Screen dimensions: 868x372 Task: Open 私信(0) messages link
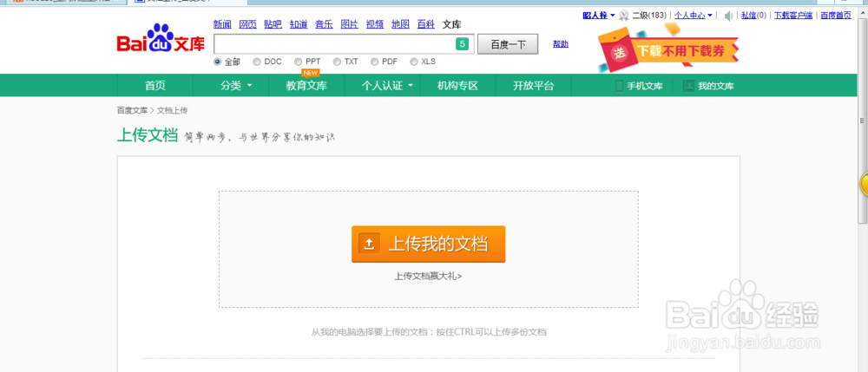[x=754, y=16]
